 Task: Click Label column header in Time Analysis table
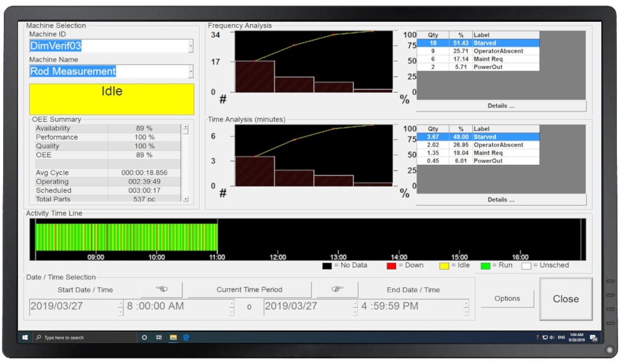click(506, 129)
